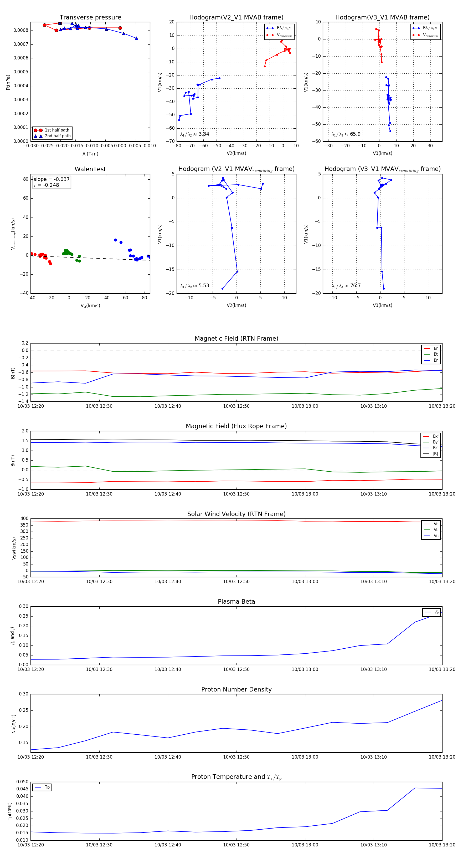Select the "Magnetic Field (Flux Rope Frame)" title

236,426
